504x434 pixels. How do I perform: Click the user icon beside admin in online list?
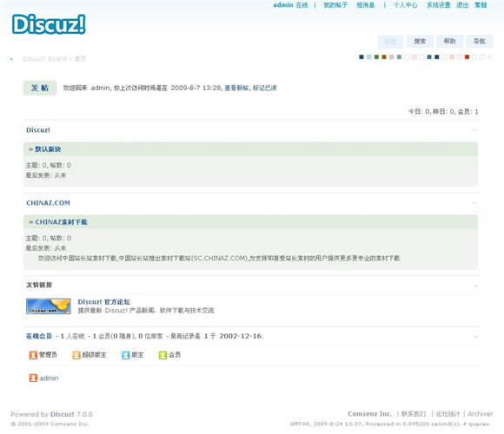33,378
